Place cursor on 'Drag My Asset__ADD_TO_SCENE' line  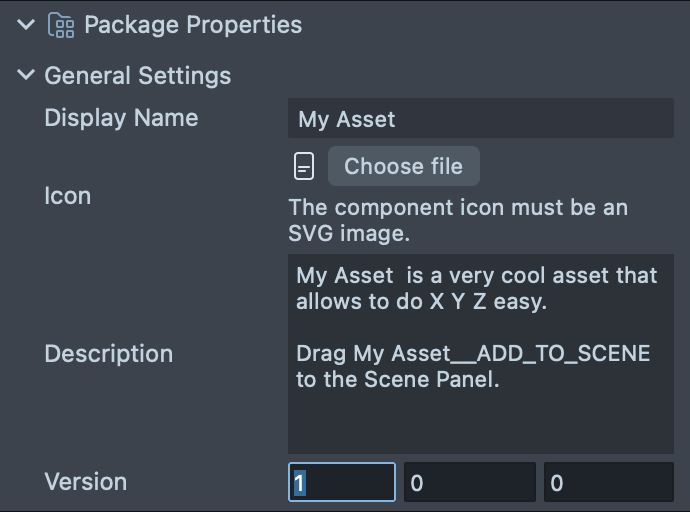pos(473,354)
